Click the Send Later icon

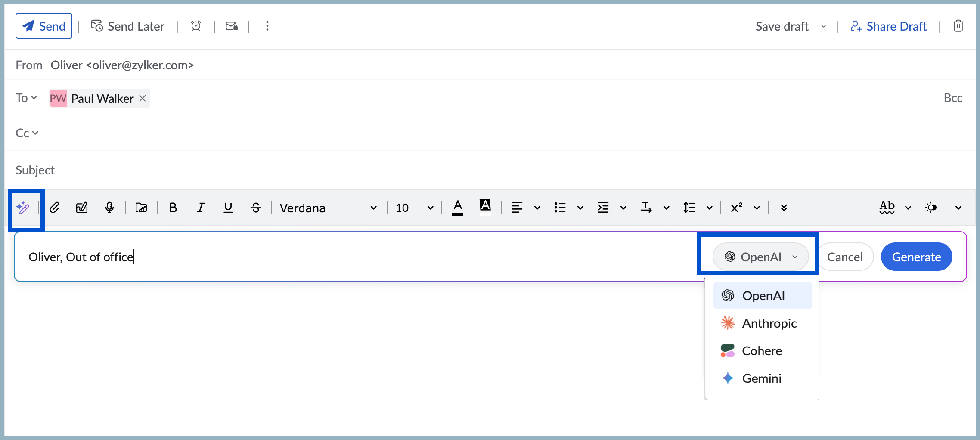[x=98, y=26]
